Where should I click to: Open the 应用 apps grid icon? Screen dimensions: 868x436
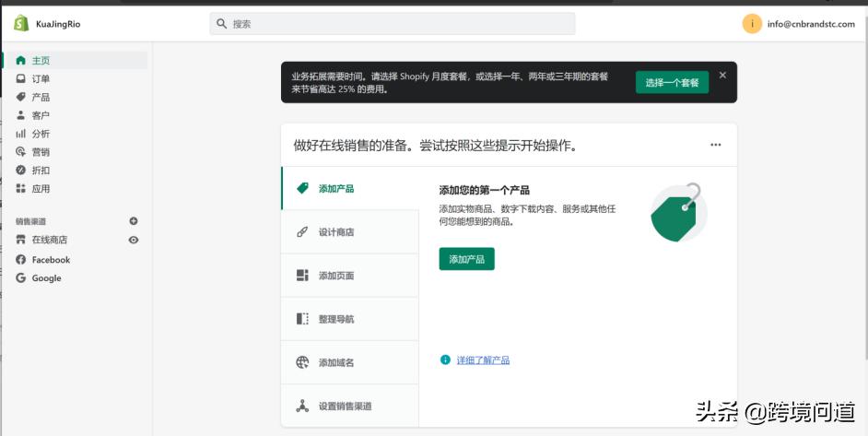[20, 188]
